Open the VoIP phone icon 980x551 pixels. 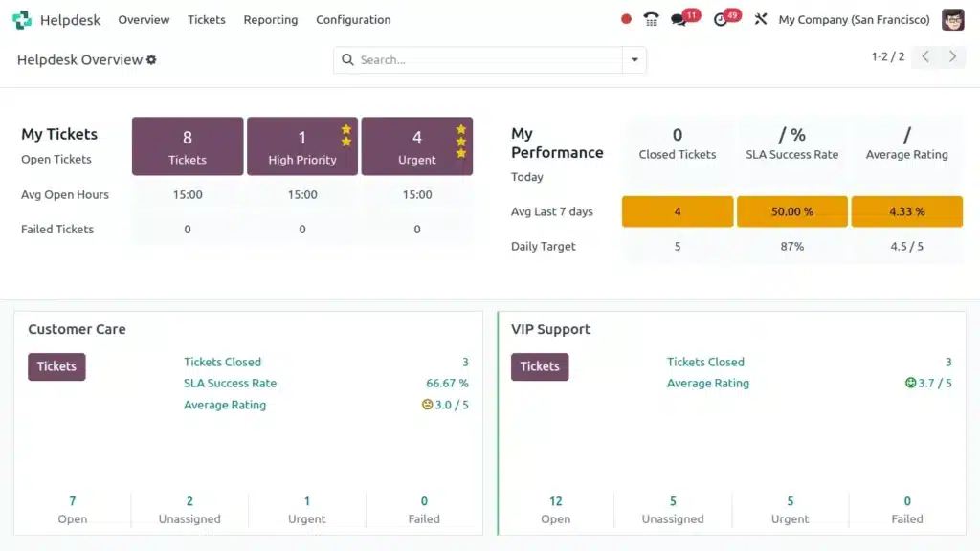pos(652,19)
